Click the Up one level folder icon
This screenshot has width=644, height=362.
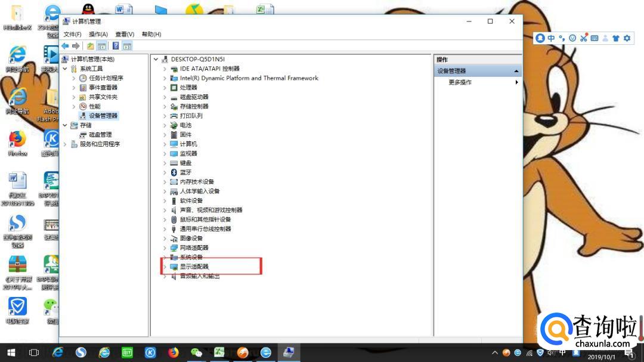point(91,46)
